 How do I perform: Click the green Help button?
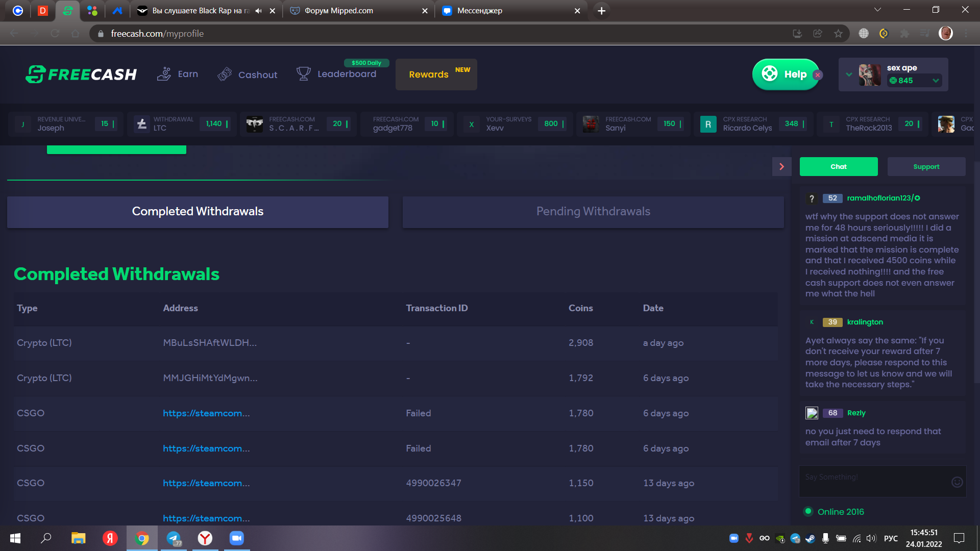pos(786,74)
